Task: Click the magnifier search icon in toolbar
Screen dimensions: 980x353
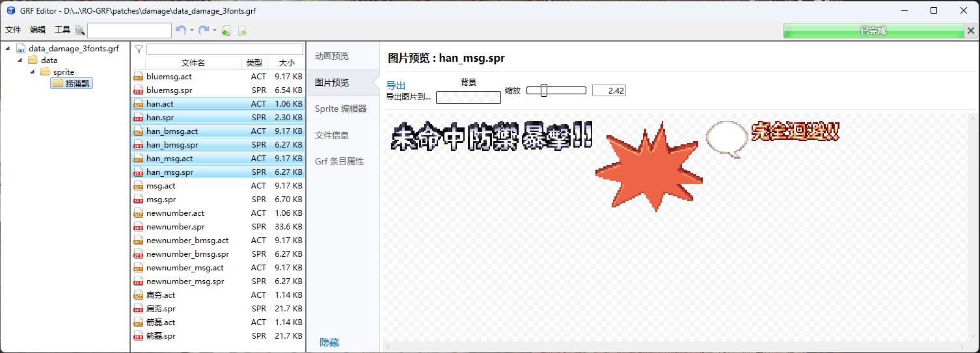Action: 80,31
